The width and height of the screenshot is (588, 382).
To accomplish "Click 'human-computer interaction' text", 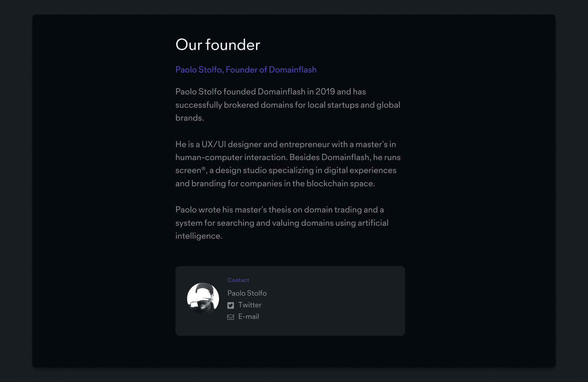I will click(231, 157).
